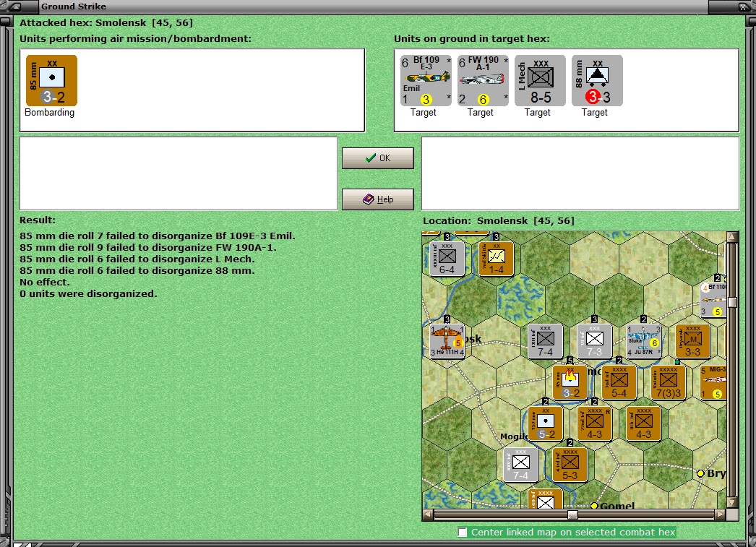Select the L Mech 8-5 target counter

point(540,80)
